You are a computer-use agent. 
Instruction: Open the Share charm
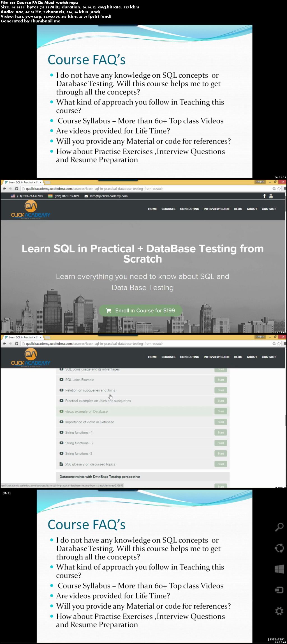[279, 548]
